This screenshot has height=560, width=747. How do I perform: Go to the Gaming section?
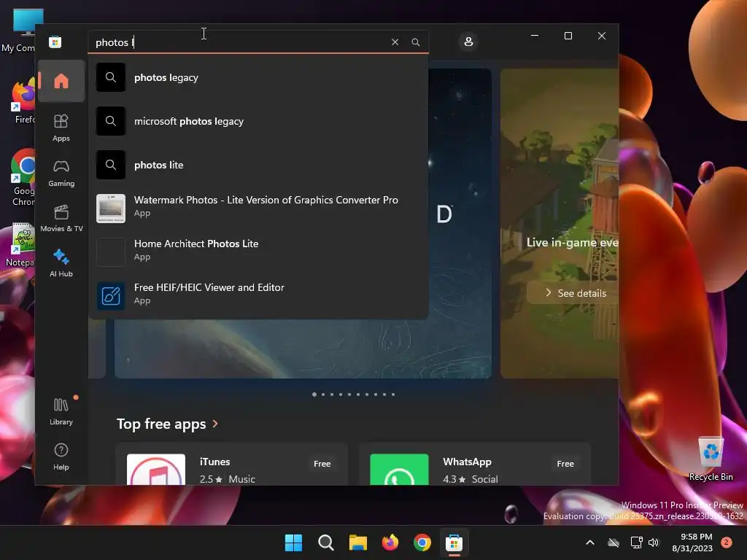tap(61, 173)
